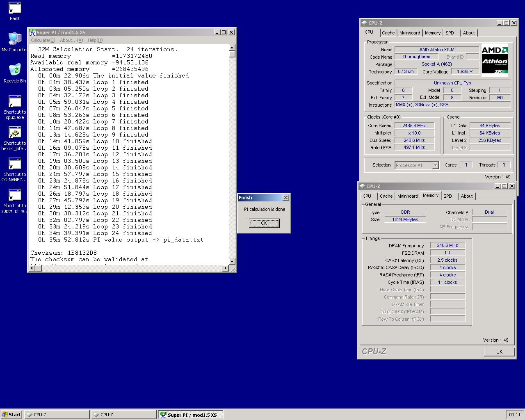
Task: Click the Super PI vertical scrollbar down arrow
Action: [232, 261]
